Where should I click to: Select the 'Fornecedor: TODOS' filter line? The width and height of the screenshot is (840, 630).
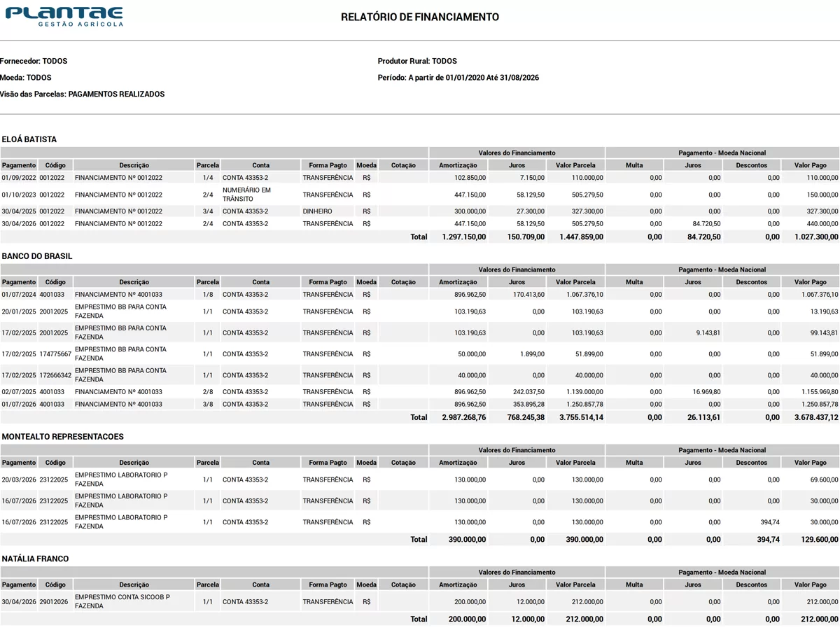pos(34,61)
